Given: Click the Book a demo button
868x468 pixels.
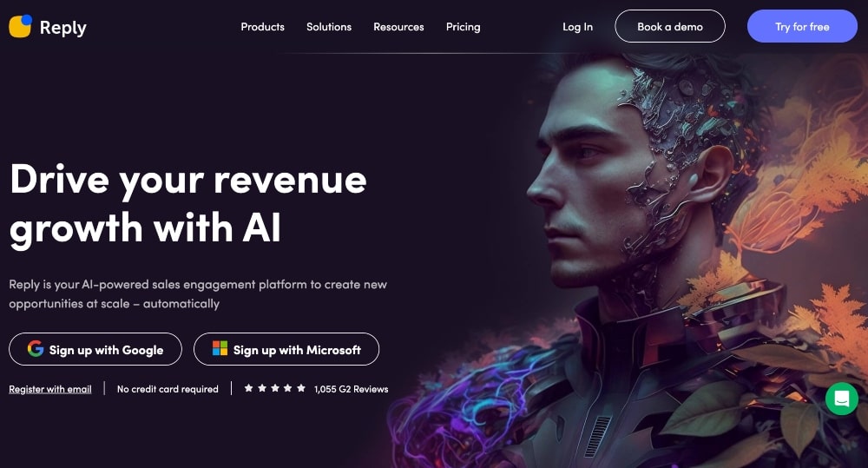Looking at the screenshot, I should click(670, 26).
